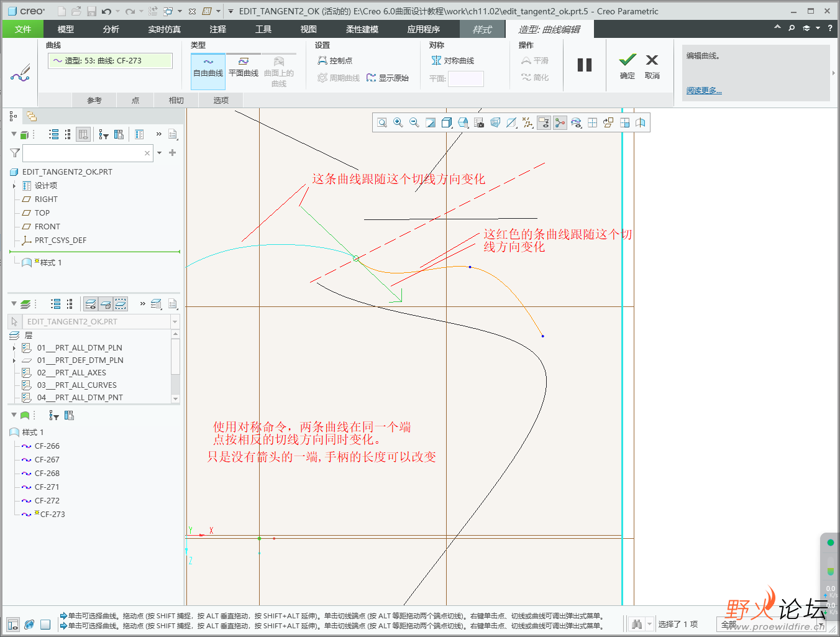
Task: Click the Save disk icon in quick access toolbar
Action: [x=91, y=11]
